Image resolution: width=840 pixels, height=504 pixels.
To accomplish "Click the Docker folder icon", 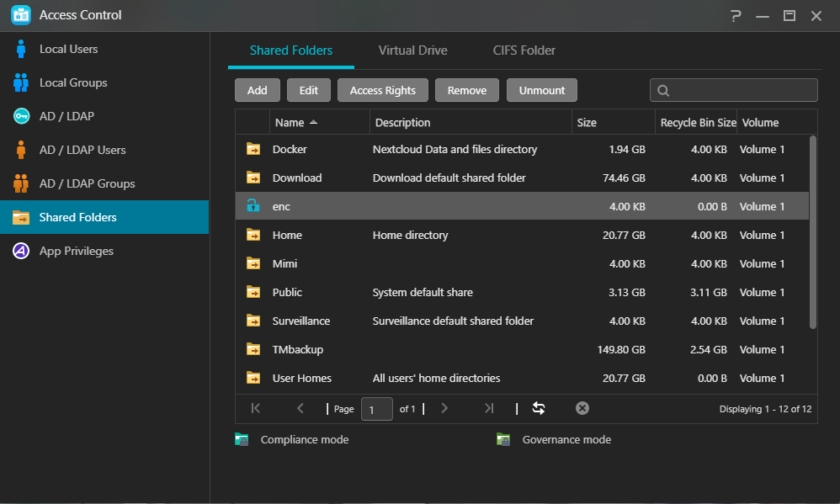I will click(x=253, y=149).
